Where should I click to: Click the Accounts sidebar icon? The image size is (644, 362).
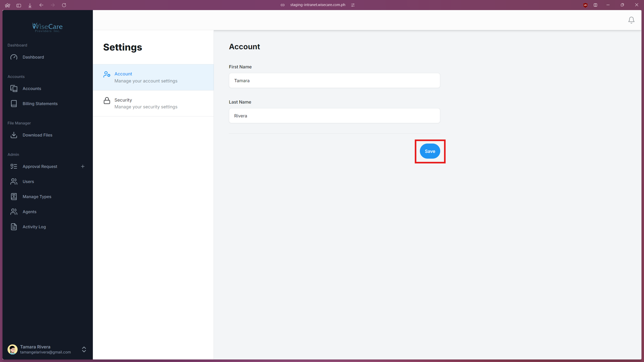14,88
